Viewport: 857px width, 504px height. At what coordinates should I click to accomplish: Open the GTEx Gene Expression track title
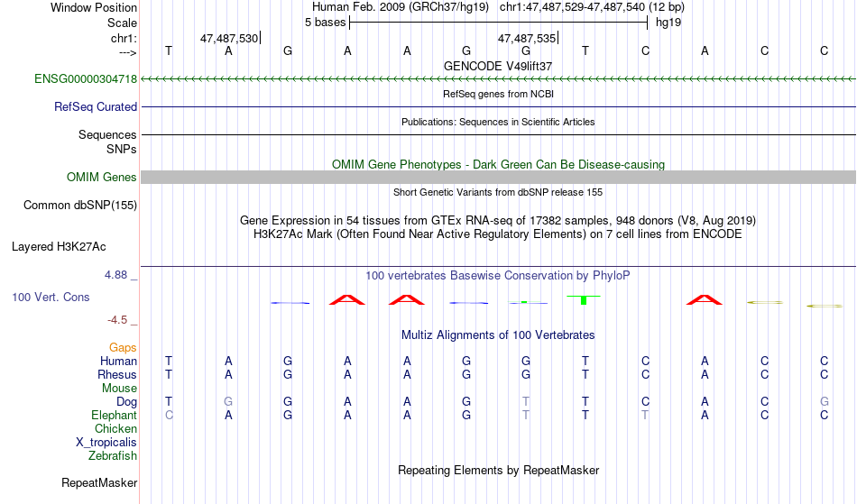tap(498, 221)
